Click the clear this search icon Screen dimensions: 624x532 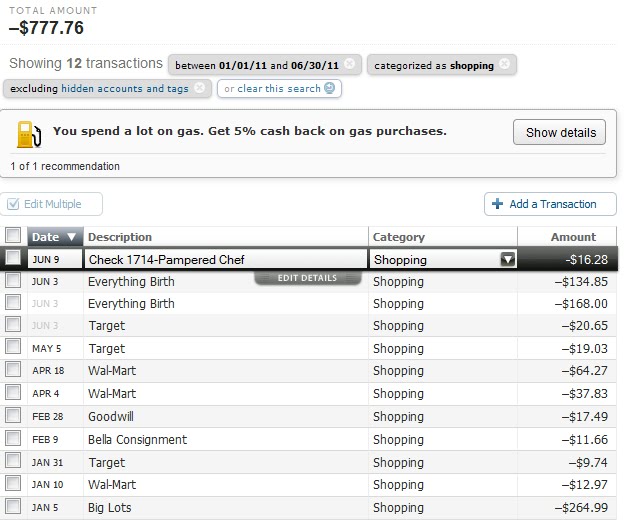330,88
